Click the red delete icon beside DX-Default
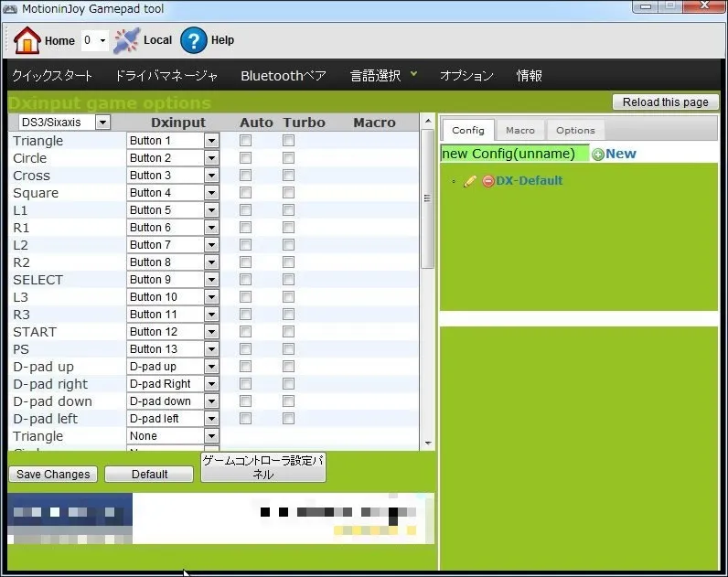Image resolution: width=728 pixels, height=577 pixels. [488, 181]
